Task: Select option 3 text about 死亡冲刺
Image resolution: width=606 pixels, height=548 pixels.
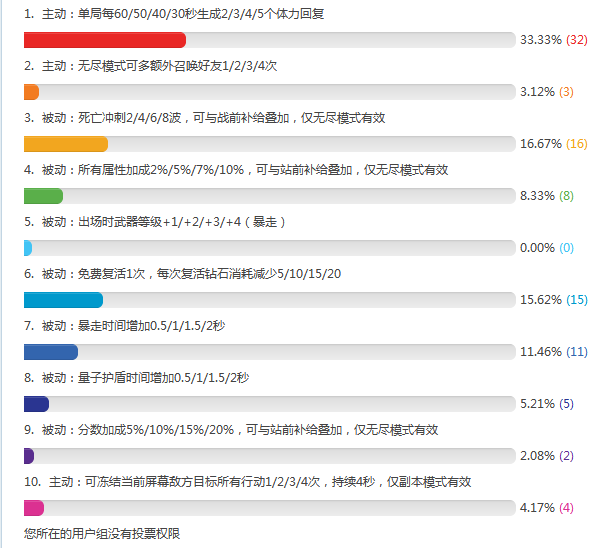Action: point(212,118)
